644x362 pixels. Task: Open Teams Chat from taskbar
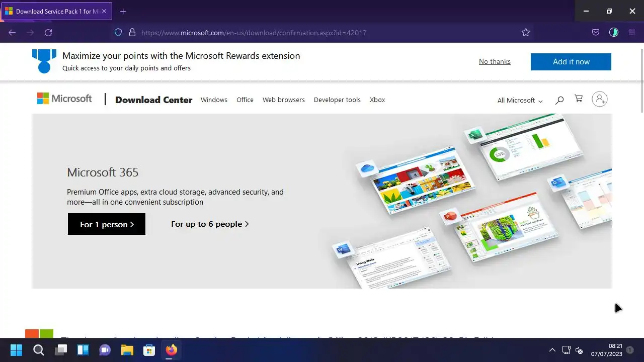click(105, 350)
